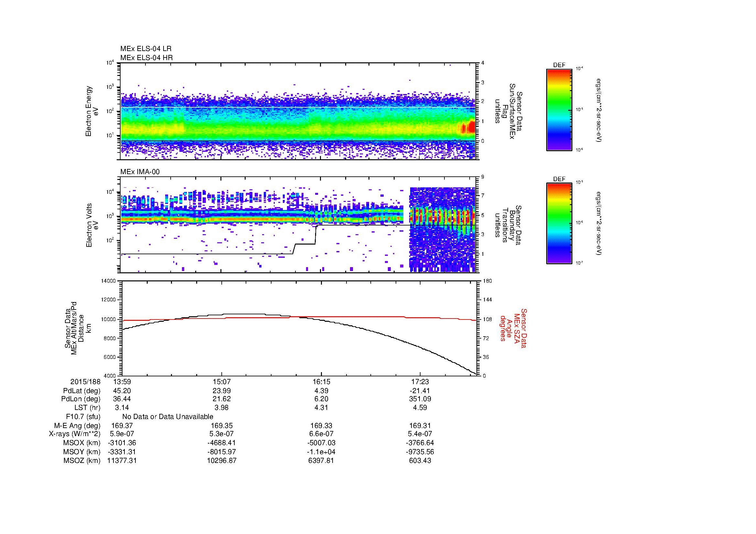Click LST value '4.59'
The image size is (756, 534).
pos(420,408)
